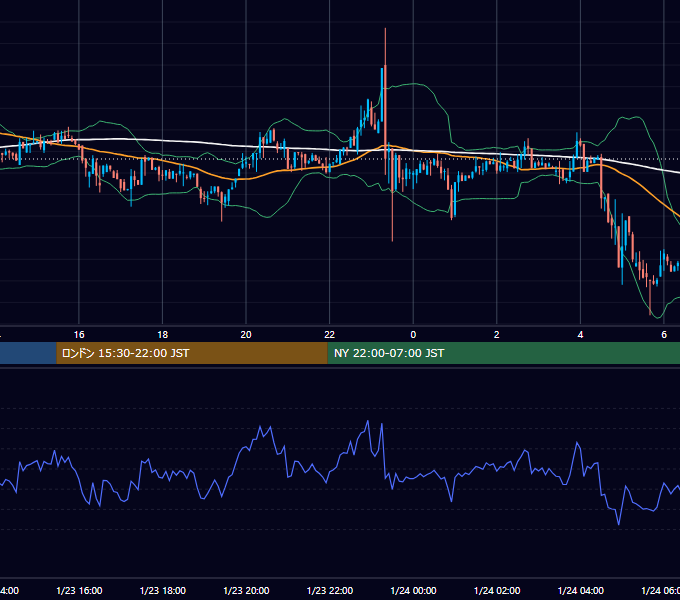Click the 2 hour axis label
This screenshot has width=680, height=600.
(497, 335)
